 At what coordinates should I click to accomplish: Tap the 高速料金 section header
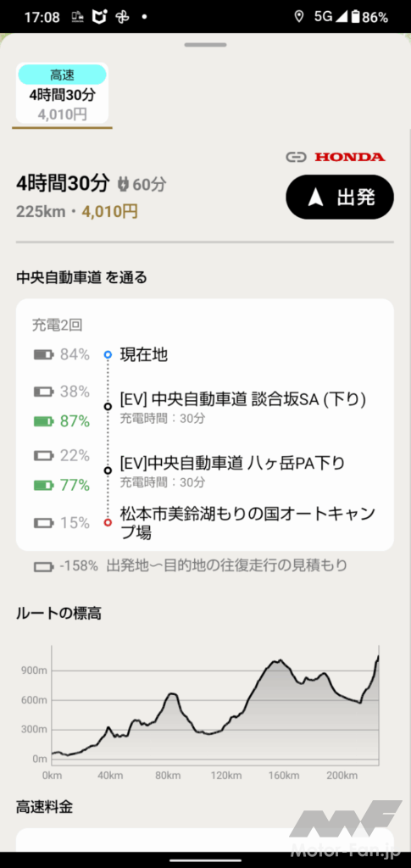[44, 807]
